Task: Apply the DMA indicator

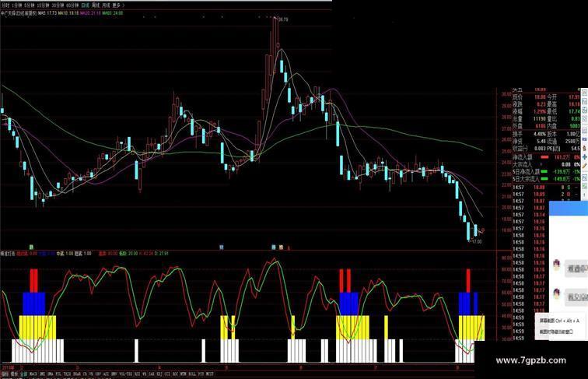Action: pos(50,374)
